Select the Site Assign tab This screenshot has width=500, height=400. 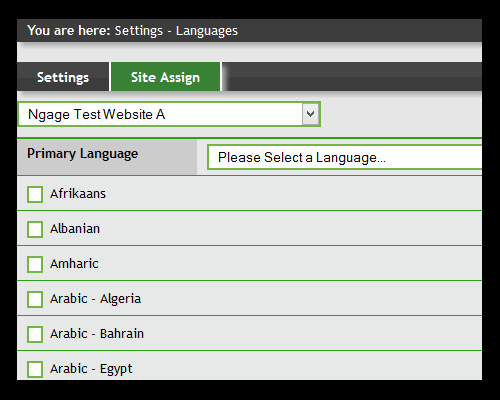(x=166, y=77)
